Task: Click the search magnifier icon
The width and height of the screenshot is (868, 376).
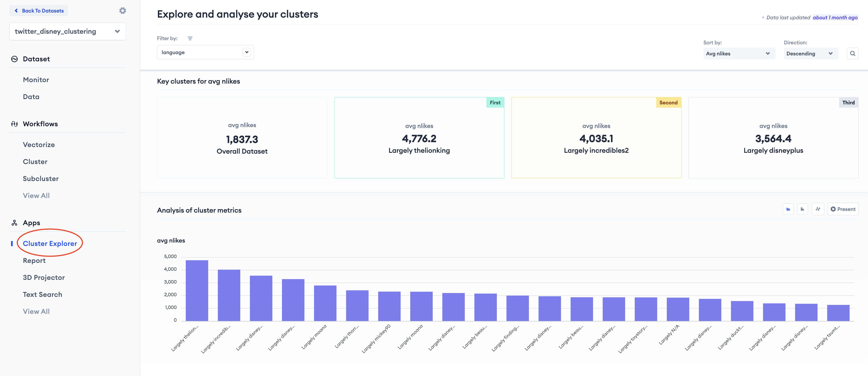Action: (852, 53)
